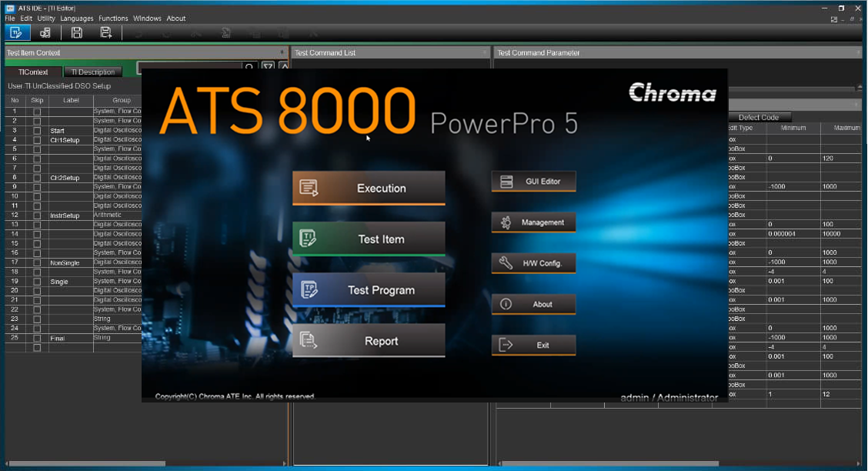Screen dimensions: 868x471
Task: Open the Test Item module
Action: click(x=369, y=239)
